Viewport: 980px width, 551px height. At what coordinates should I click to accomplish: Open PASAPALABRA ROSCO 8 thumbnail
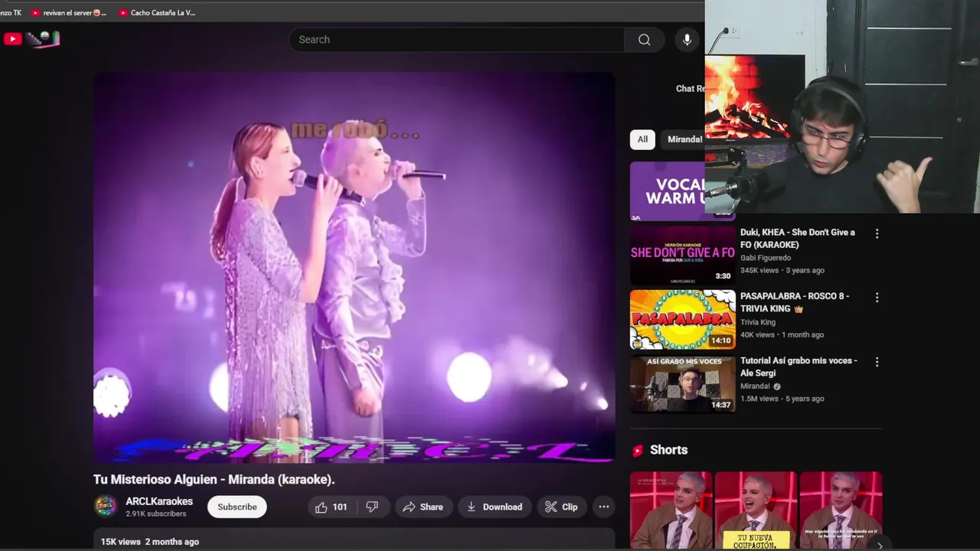coord(682,319)
